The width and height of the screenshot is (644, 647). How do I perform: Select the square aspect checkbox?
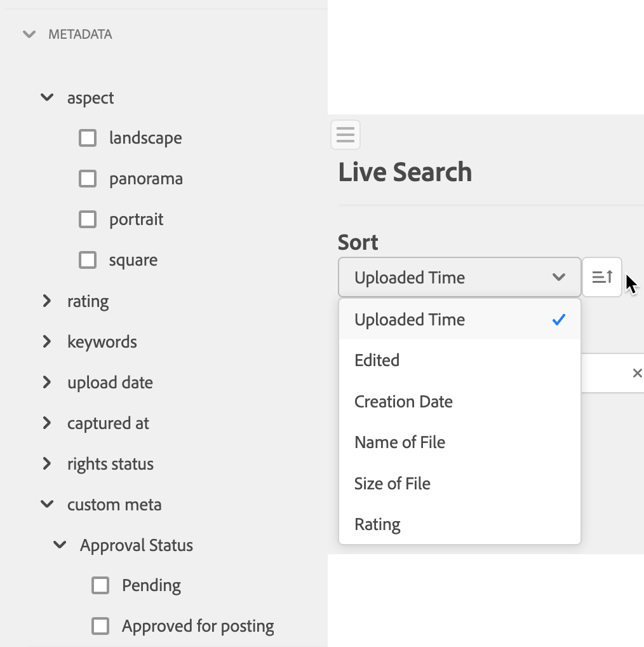pos(88,260)
